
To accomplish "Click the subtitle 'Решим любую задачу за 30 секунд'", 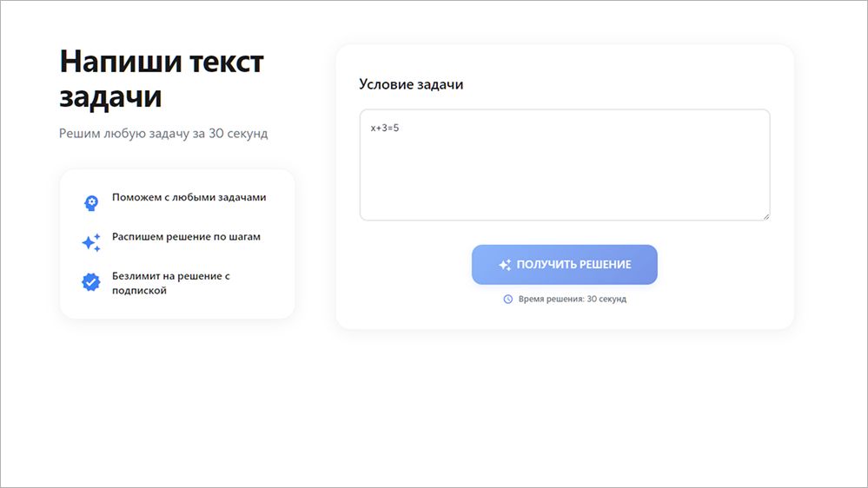I will [x=163, y=134].
